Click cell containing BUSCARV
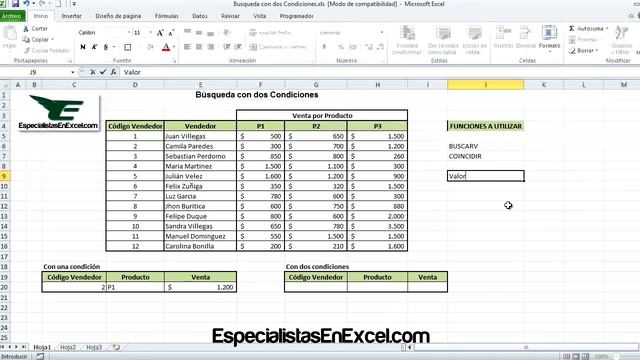The width and height of the screenshot is (640, 360). pos(486,146)
